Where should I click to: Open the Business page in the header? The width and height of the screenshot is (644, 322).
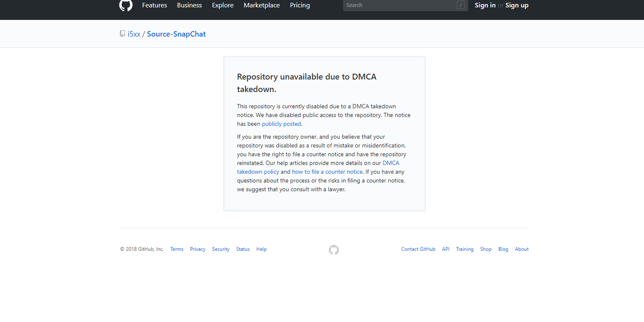189,5
